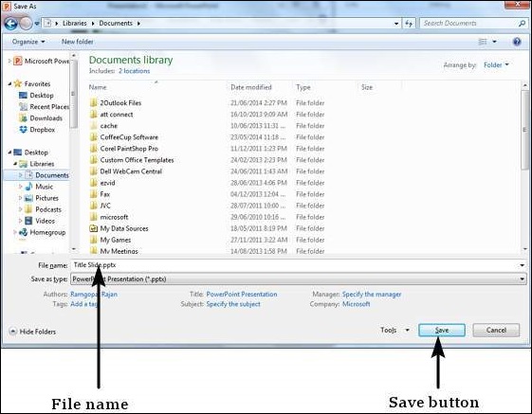This screenshot has height=414, width=532.
Task: Click the refresh icon beside address bar
Action: (x=409, y=24)
